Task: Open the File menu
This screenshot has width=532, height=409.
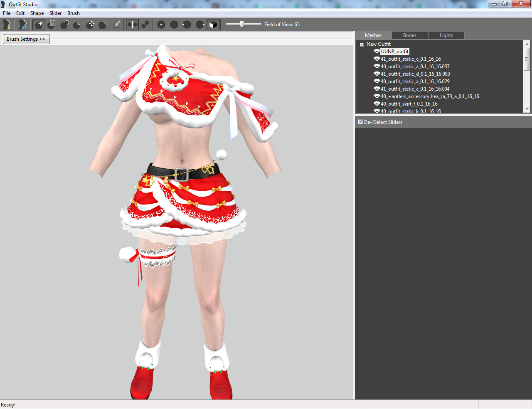Action: click(x=7, y=13)
